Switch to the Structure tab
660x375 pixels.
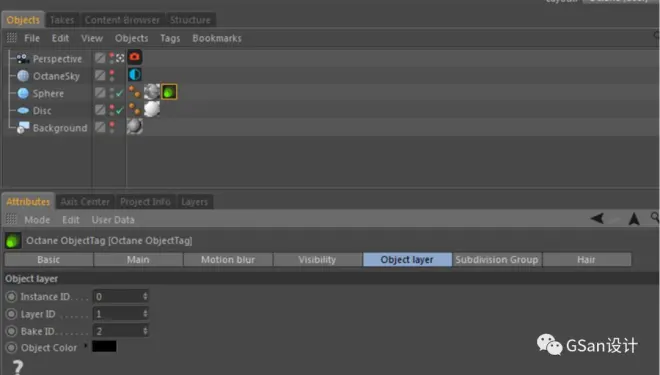(x=190, y=20)
